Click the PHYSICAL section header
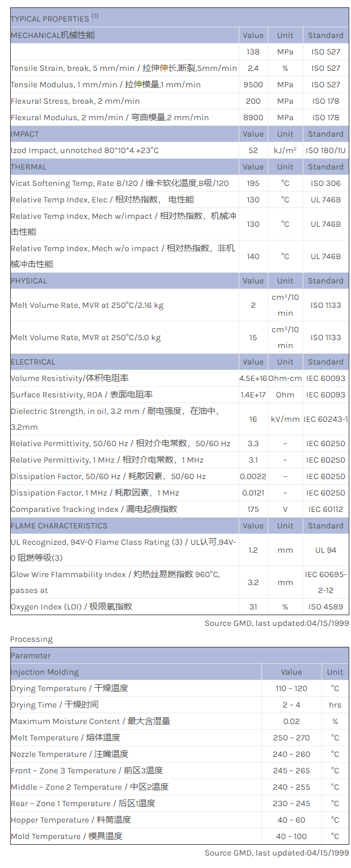This screenshot has width=351, height=868. pyautogui.click(x=29, y=281)
